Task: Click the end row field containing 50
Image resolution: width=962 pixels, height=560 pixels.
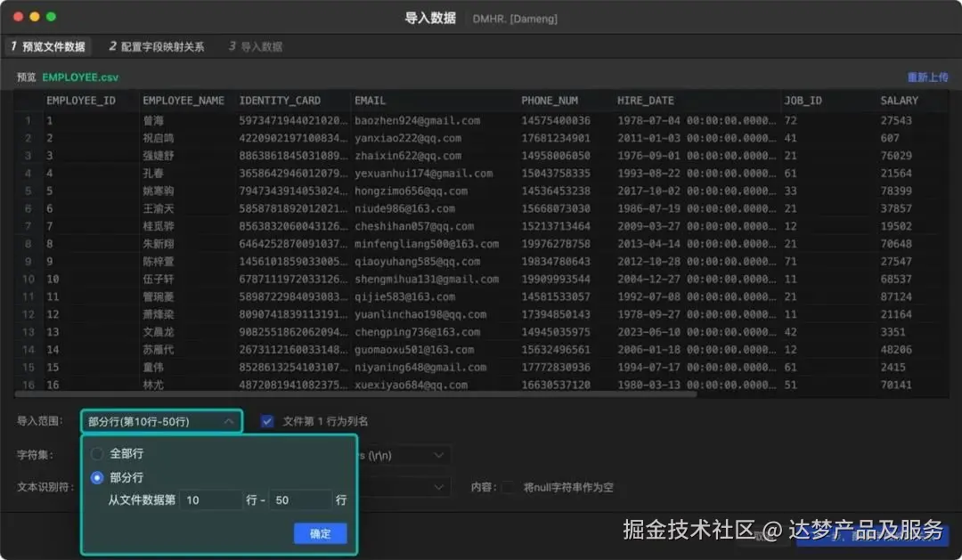Action: (x=300, y=499)
